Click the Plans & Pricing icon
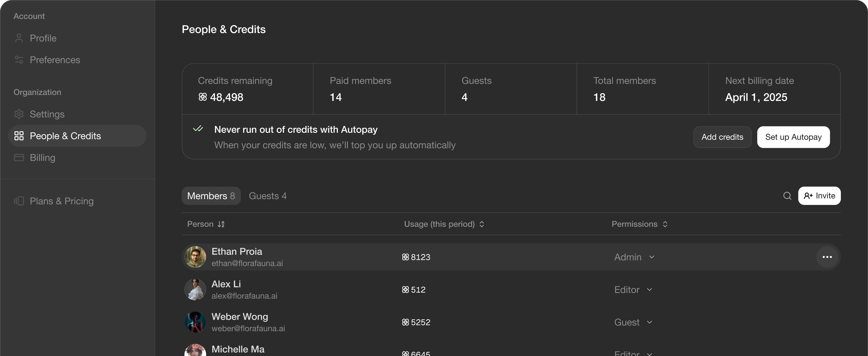The height and width of the screenshot is (356, 868). click(19, 201)
